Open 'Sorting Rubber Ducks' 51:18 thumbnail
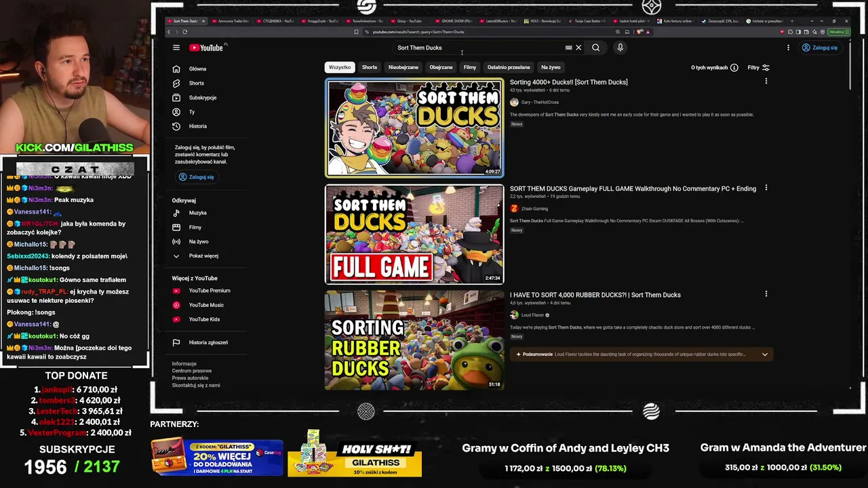This screenshot has height=488, width=868. pyautogui.click(x=414, y=340)
